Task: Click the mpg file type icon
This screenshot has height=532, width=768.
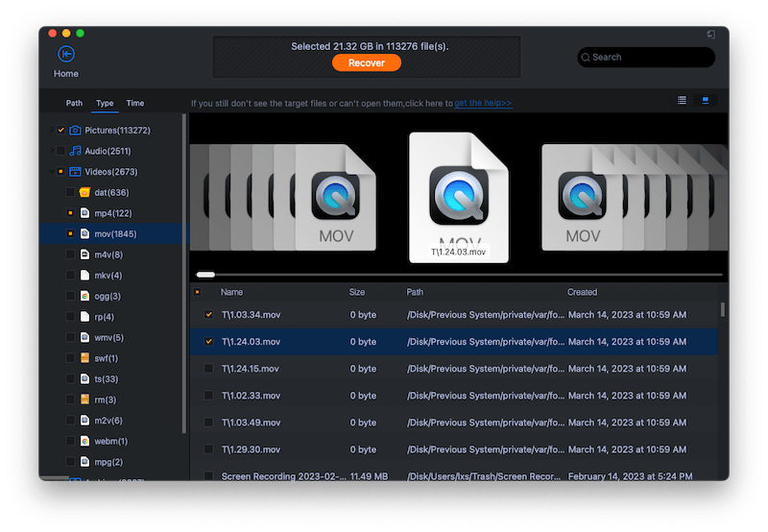Action: pos(84,462)
